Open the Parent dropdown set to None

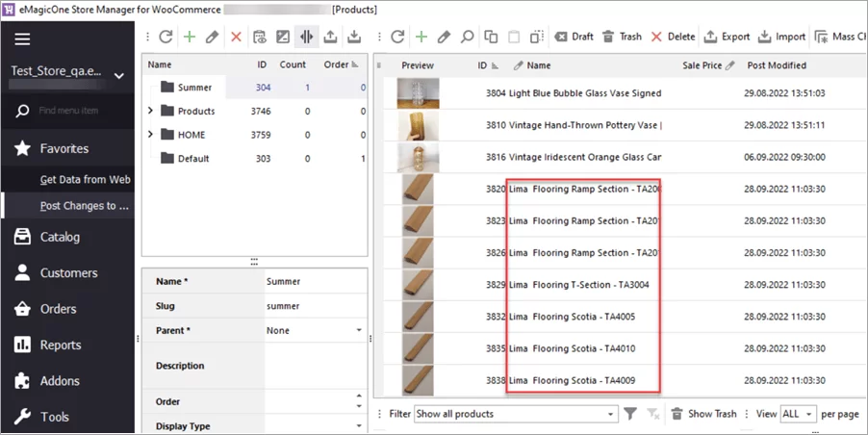359,330
